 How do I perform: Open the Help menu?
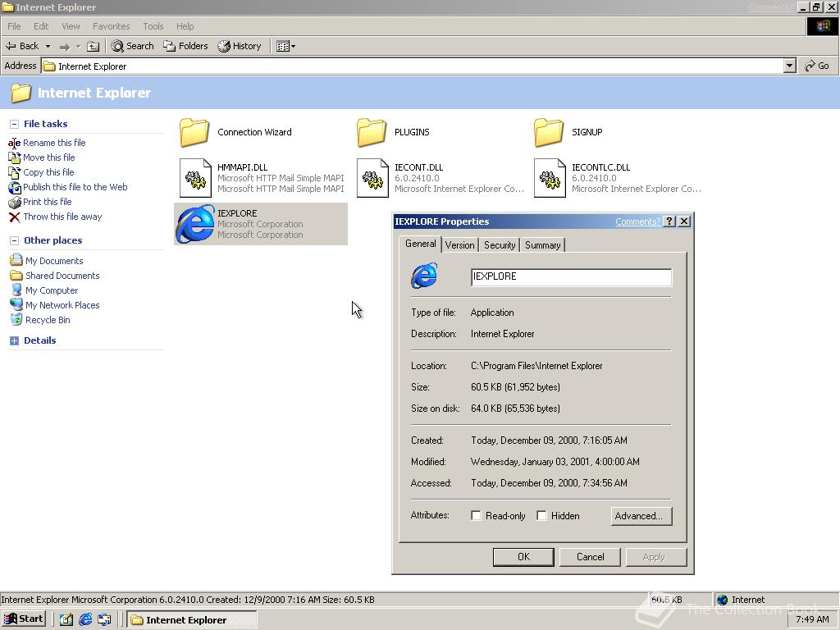click(x=185, y=26)
